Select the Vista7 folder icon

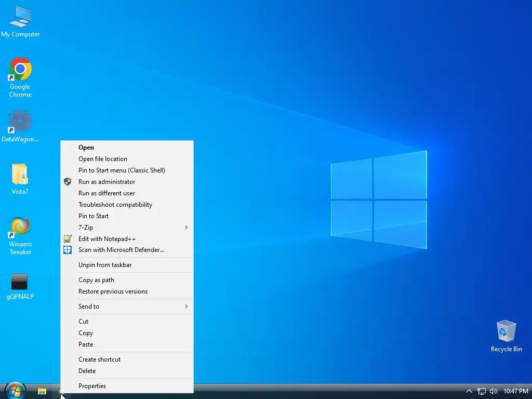pyautogui.click(x=20, y=179)
